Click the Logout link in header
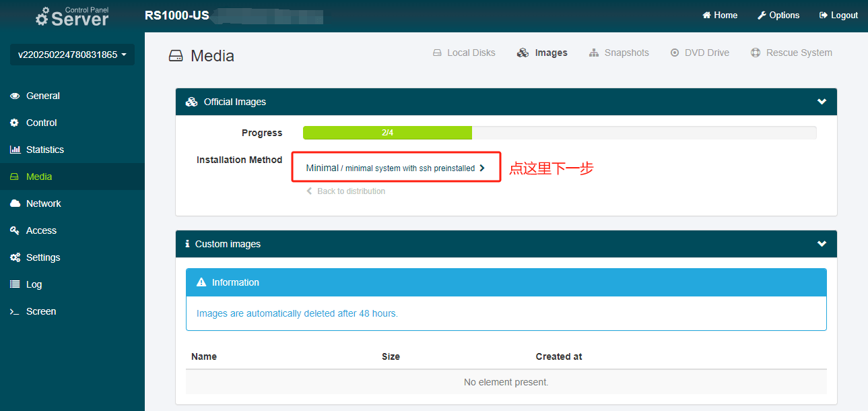 click(x=838, y=15)
